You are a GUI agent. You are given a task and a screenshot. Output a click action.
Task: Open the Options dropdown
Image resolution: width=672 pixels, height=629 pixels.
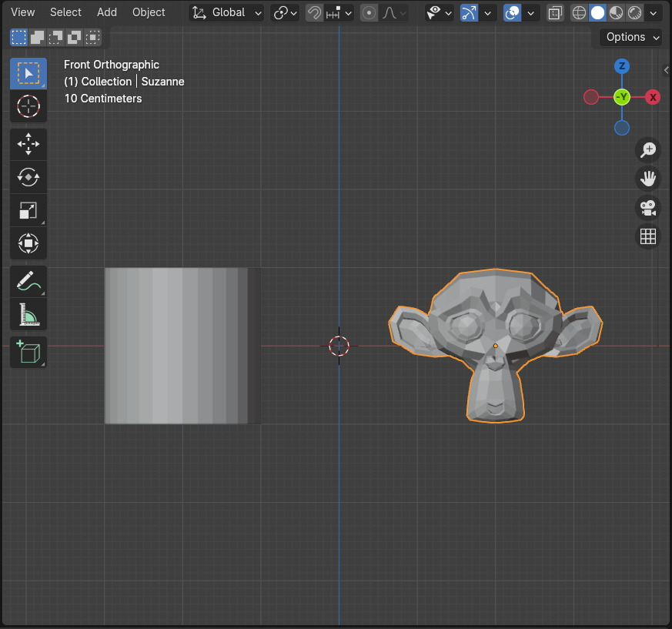tap(631, 37)
